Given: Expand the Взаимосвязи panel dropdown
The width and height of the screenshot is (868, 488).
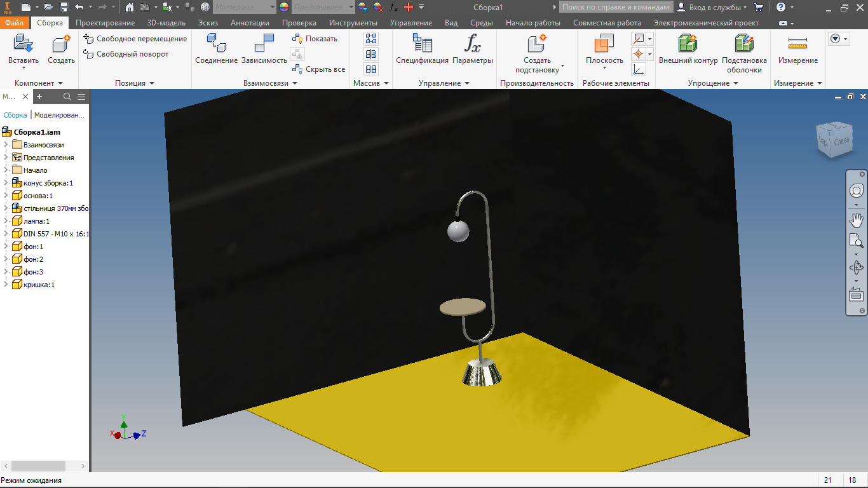Looking at the screenshot, I should [x=294, y=83].
